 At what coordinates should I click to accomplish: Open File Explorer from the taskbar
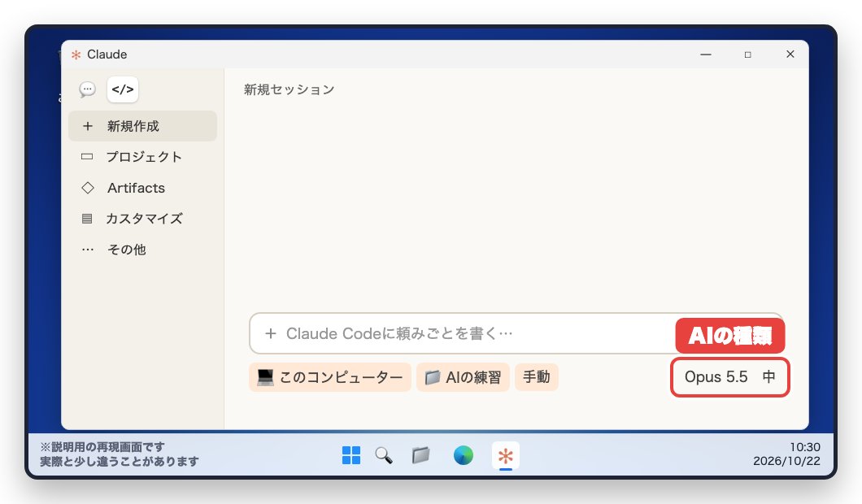point(420,455)
